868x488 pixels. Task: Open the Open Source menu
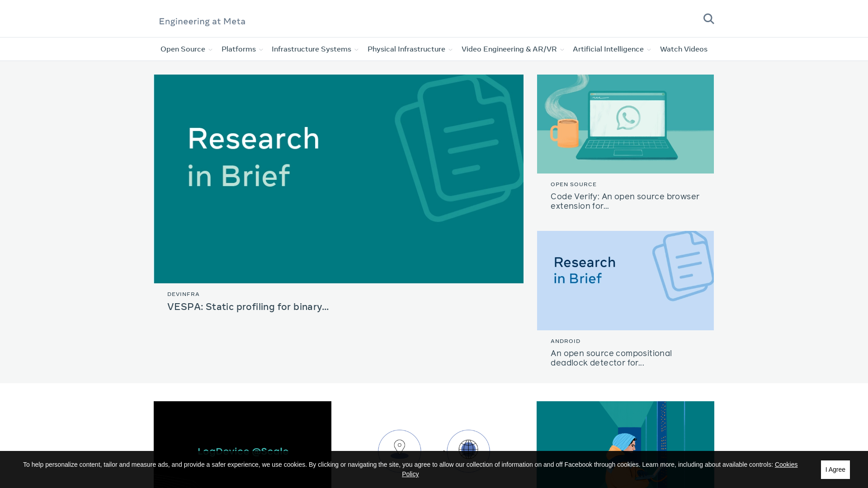tap(183, 49)
